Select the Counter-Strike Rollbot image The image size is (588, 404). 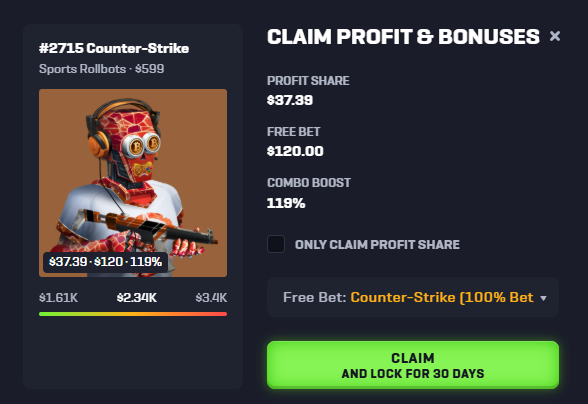(x=133, y=183)
